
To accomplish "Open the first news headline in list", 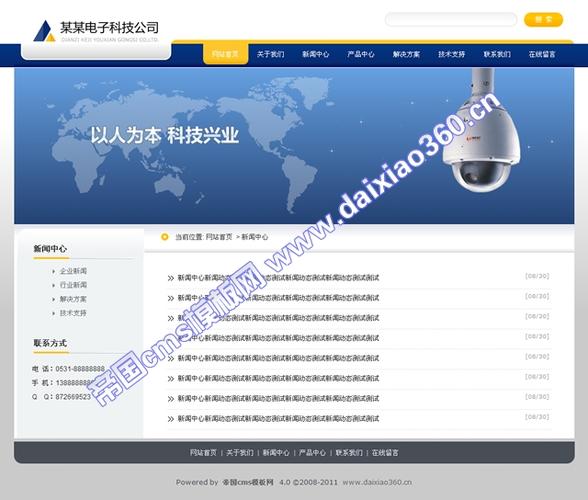I will click(278, 278).
